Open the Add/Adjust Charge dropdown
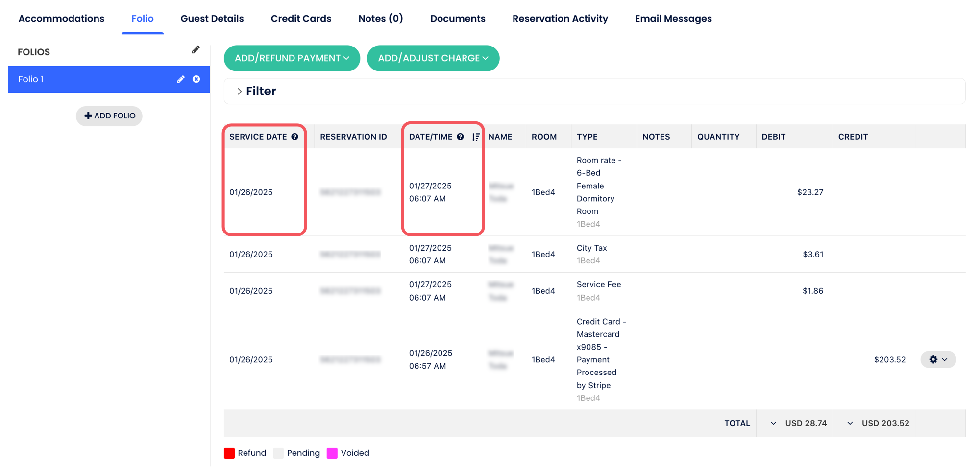Screen dimensions: 980x467 433,58
